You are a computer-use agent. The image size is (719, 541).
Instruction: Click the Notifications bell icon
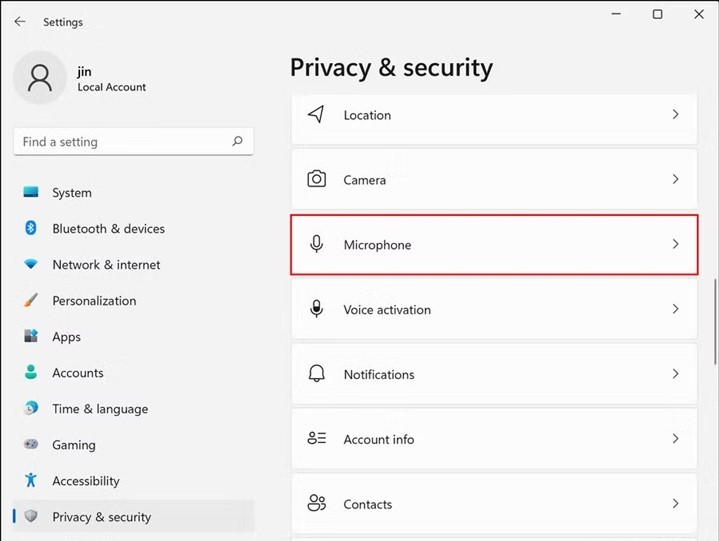317,374
